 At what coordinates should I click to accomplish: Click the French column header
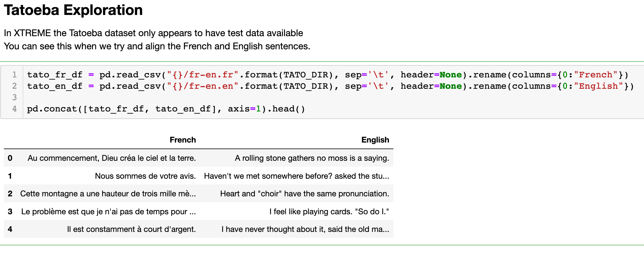(183, 140)
